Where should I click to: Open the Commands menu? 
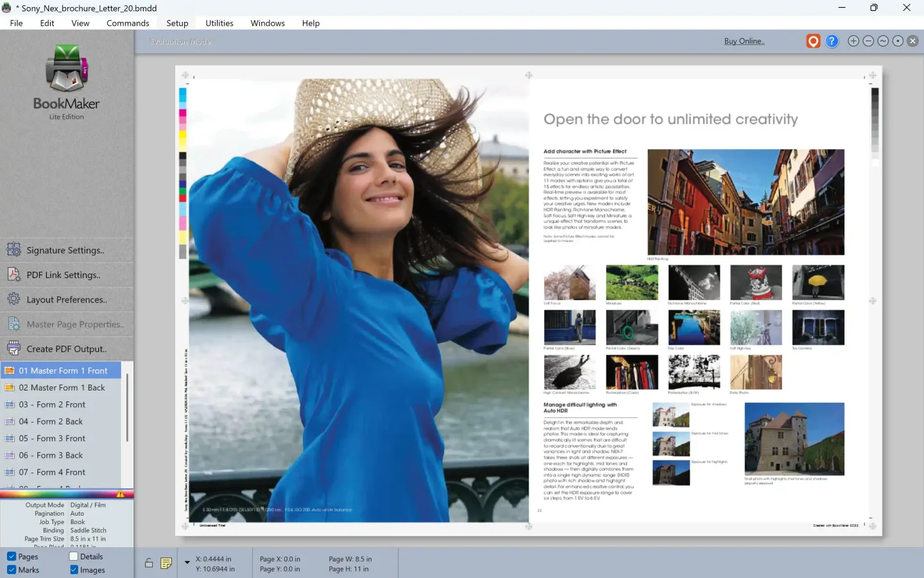[x=128, y=23]
